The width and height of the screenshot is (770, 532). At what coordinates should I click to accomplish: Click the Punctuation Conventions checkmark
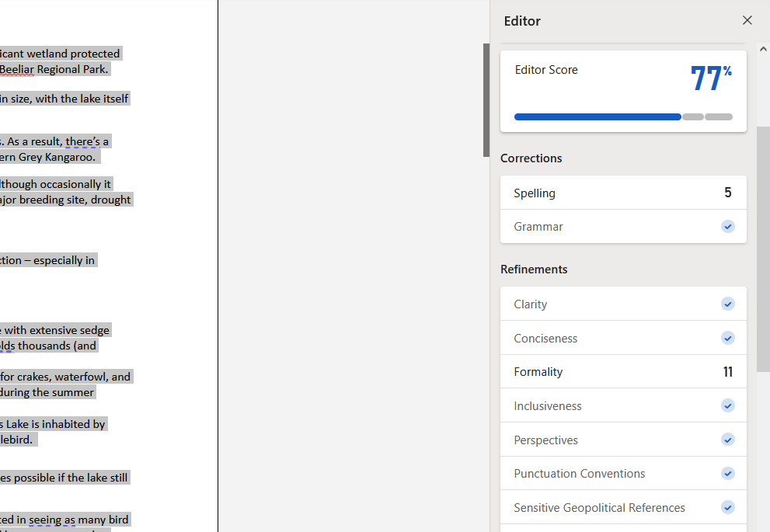click(727, 473)
